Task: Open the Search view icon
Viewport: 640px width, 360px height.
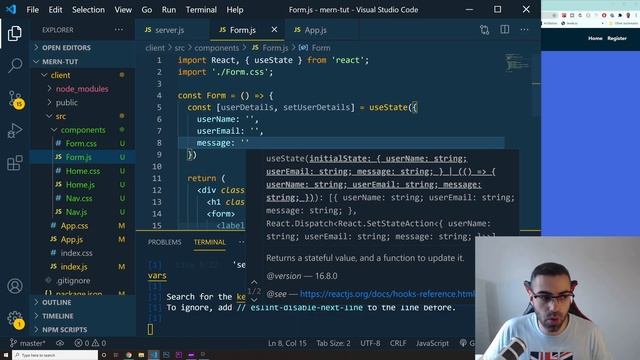Action: 15,65
